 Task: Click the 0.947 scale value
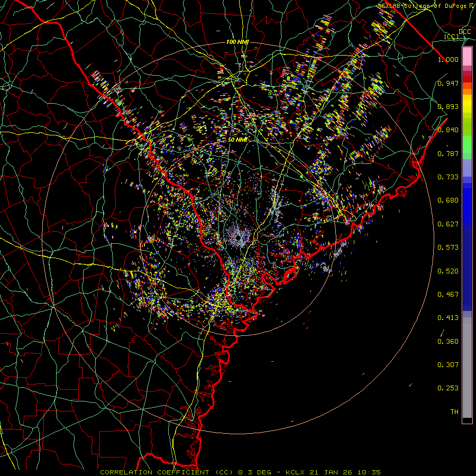pos(448,83)
